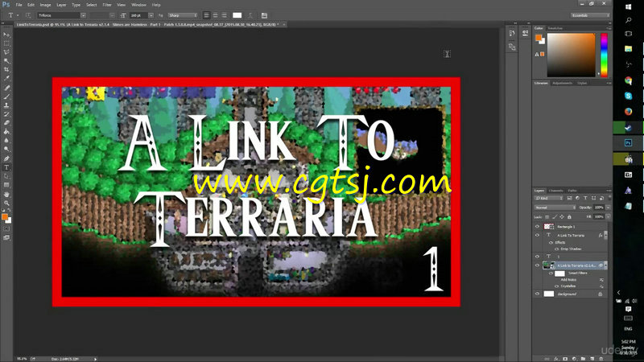Open the Essentials workspace dropdown
Image resolution: width=644 pixels, height=362 pixels.
(x=590, y=15)
